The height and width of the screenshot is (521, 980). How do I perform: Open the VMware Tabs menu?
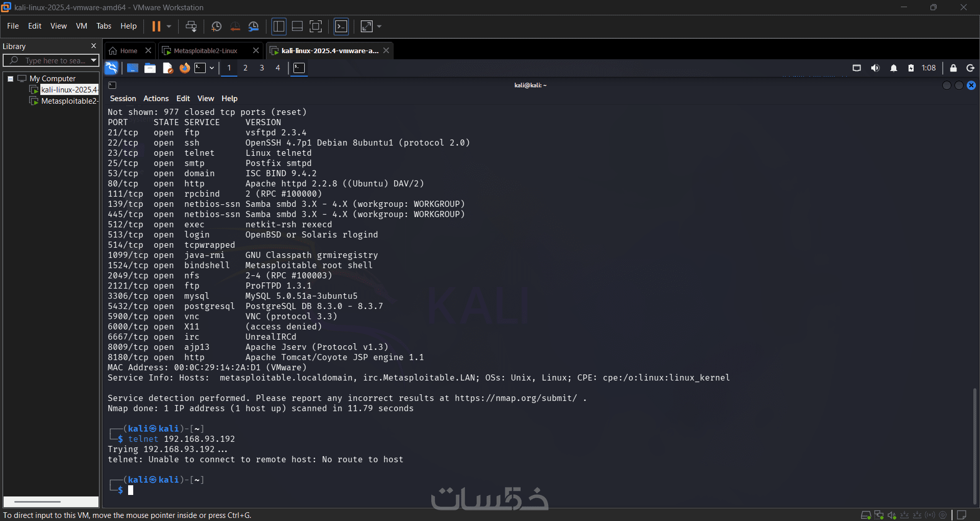pyautogui.click(x=104, y=26)
